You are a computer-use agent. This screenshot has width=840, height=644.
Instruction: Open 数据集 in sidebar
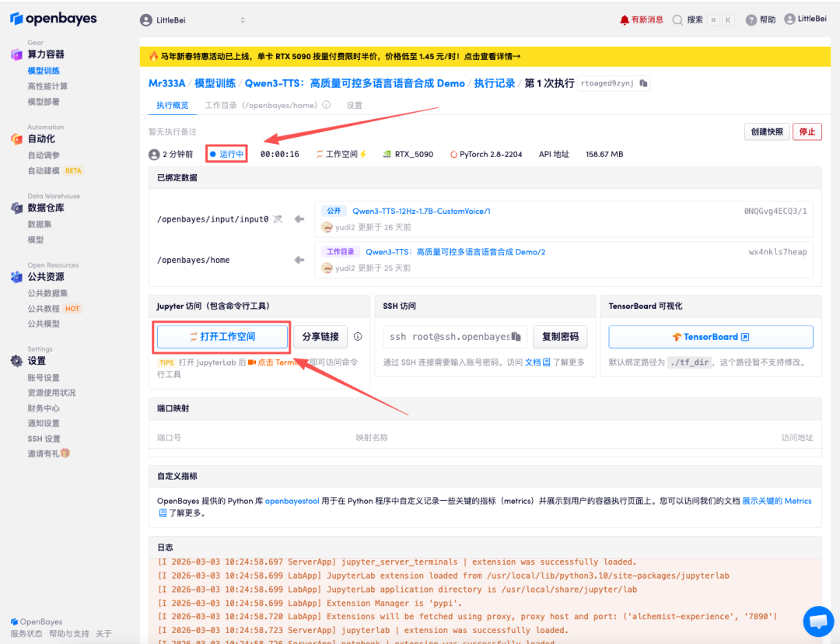[40, 225]
